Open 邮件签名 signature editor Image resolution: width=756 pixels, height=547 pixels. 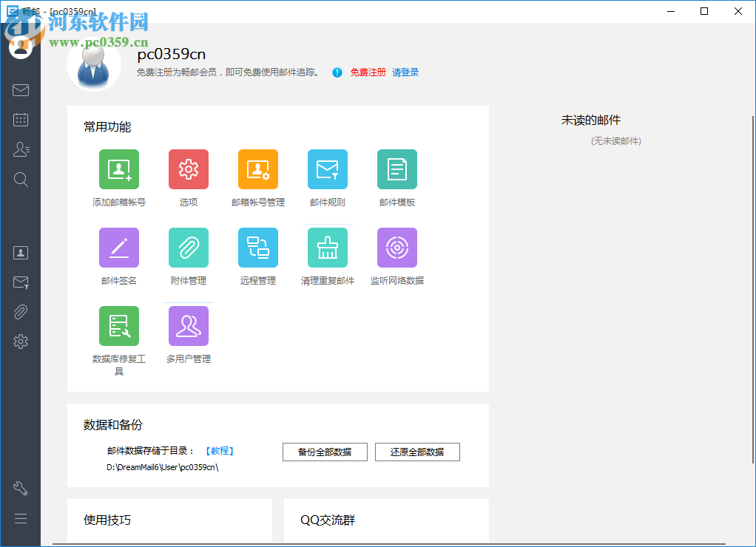pos(118,247)
